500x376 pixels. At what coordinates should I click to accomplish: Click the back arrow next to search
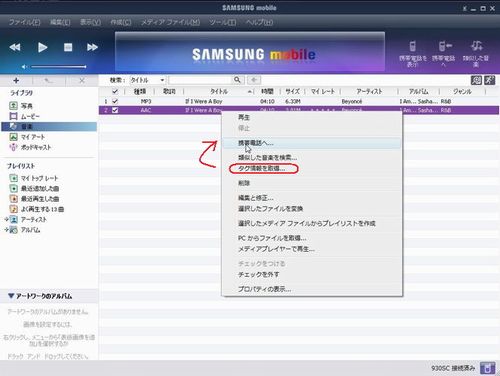click(x=254, y=80)
